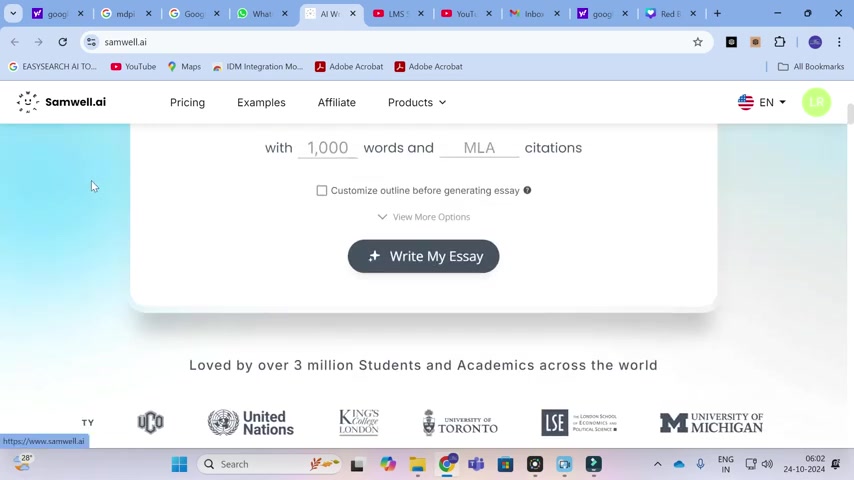Open the Chrome profile avatar

click(x=815, y=42)
